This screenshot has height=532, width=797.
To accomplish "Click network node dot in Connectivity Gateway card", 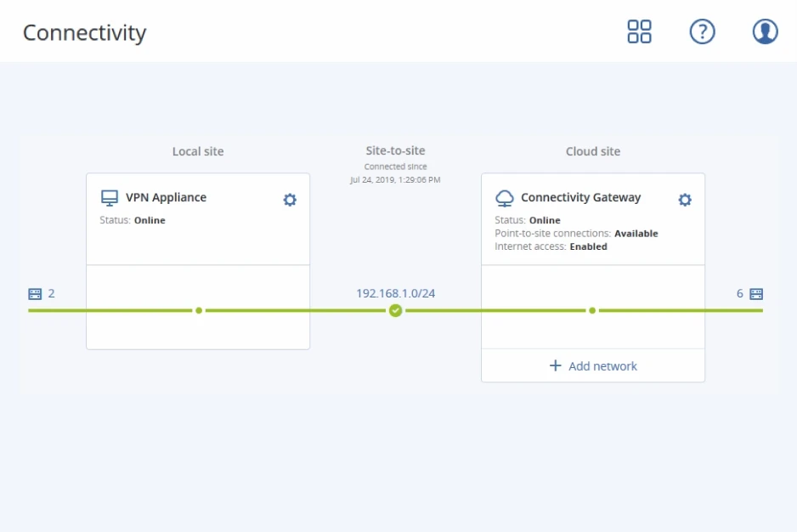I will point(592,311).
